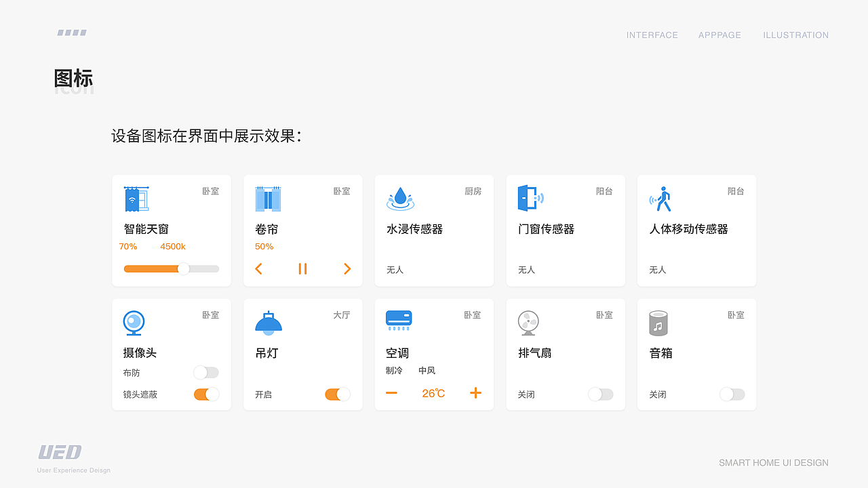Select the water drop icon on 水浸传感器 card
The width and height of the screenshot is (868, 488).
coord(400,198)
